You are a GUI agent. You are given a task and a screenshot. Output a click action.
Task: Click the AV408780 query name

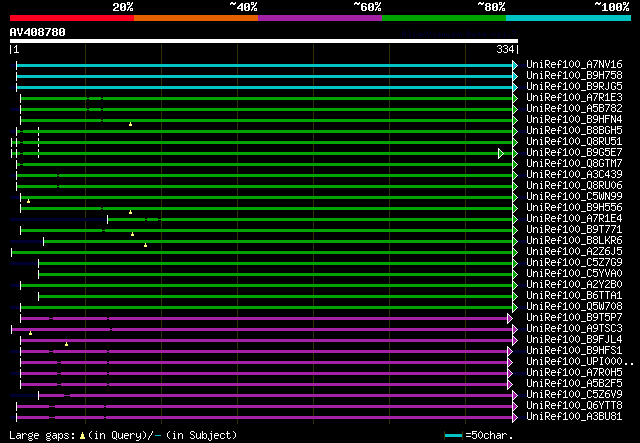click(x=37, y=32)
